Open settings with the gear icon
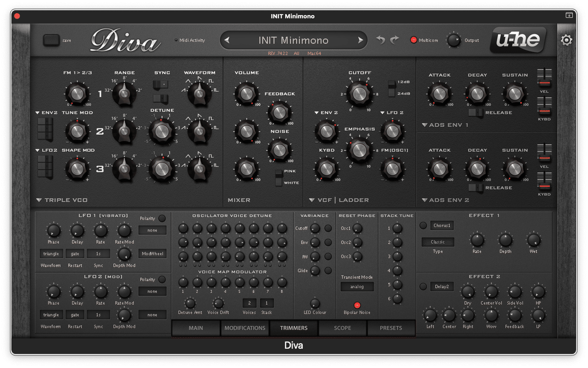 [x=566, y=40]
